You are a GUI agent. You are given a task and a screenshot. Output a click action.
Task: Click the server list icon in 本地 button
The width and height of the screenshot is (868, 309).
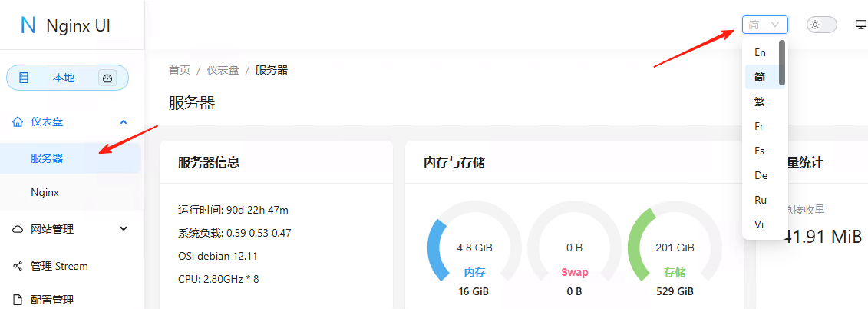pyautogui.click(x=24, y=78)
